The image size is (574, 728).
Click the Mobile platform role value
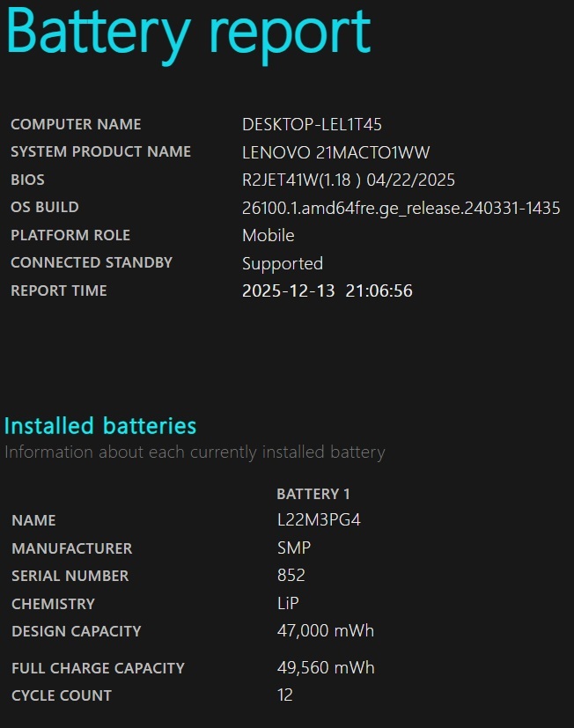268,235
